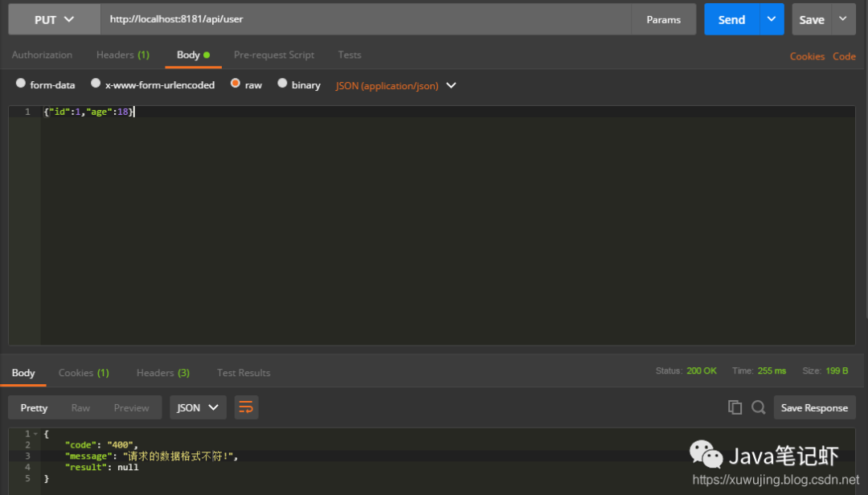This screenshot has height=495, width=868.
Task: Select Preview response view
Action: 131,407
